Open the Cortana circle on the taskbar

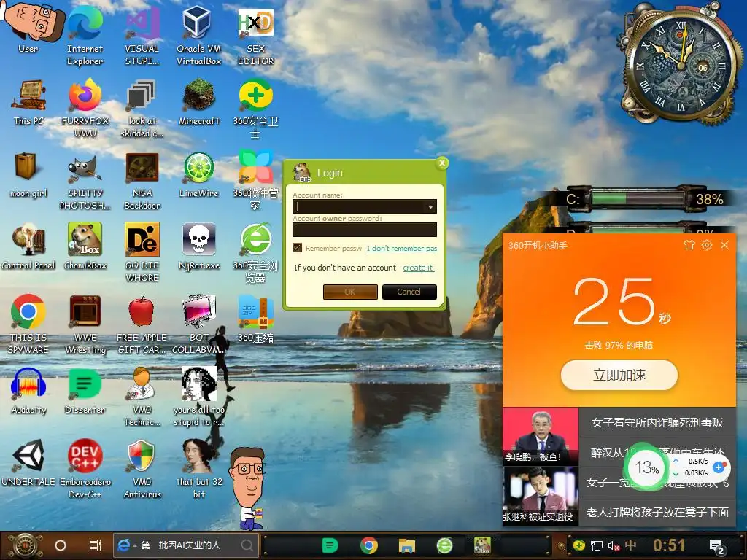pyautogui.click(x=61, y=545)
